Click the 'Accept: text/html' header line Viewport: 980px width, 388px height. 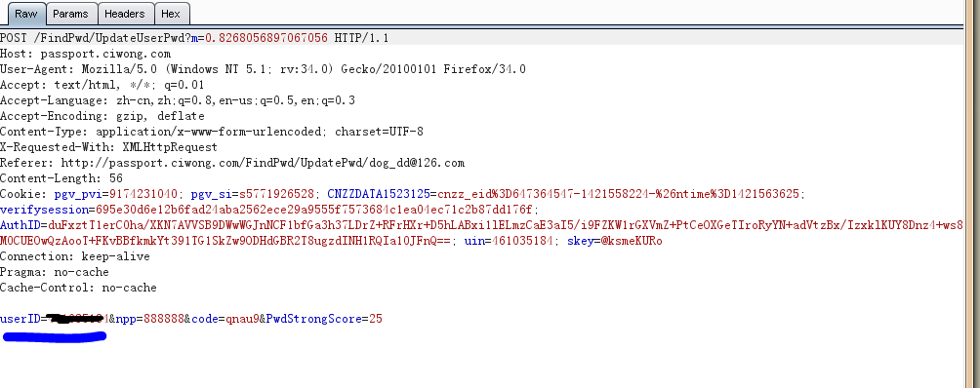[102, 85]
